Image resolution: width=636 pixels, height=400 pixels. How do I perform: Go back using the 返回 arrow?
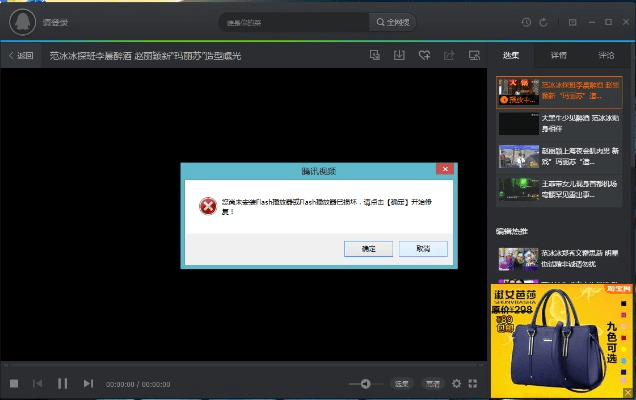tap(20, 56)
